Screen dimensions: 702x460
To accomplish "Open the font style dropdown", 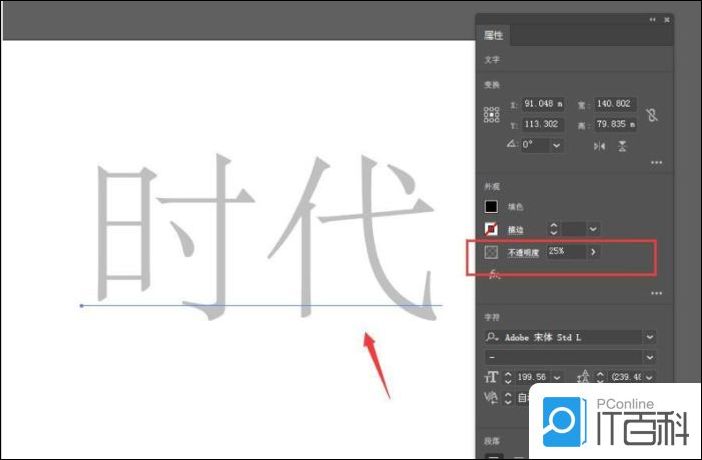I will [650, 357].
